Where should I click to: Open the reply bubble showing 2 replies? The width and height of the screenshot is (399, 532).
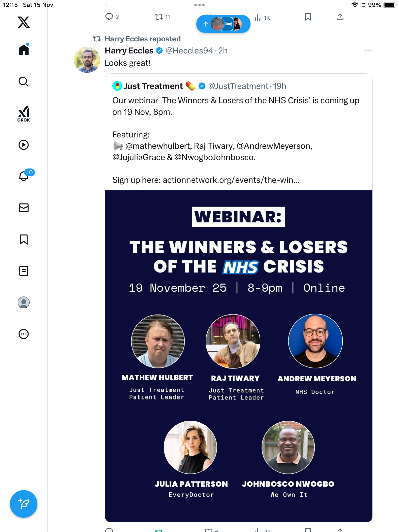tap(109, 17)
